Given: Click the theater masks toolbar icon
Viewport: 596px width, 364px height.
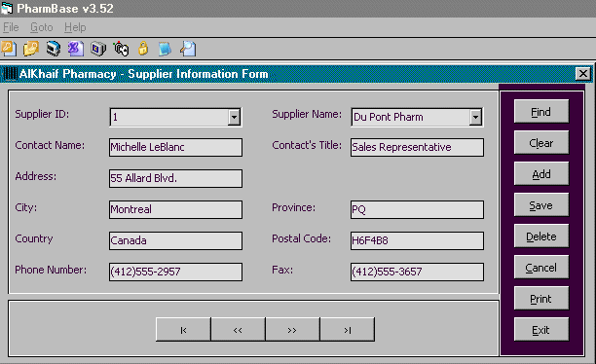Looking at the screenshot, I should [121, 49].
